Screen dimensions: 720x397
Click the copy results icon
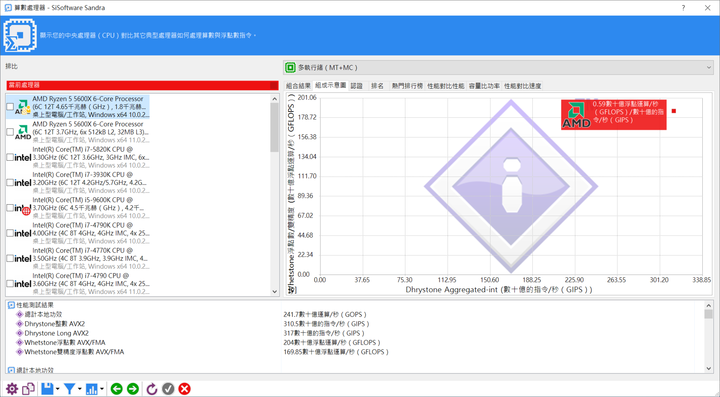(x=28, y=389)
